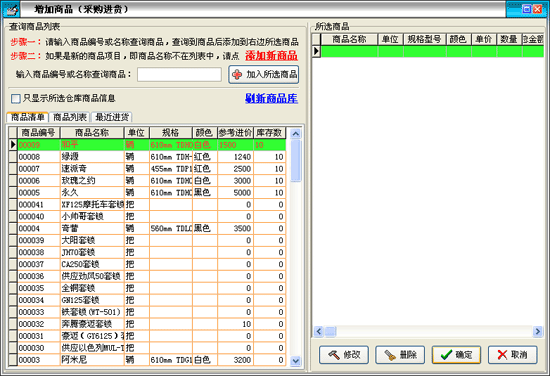Click the 添加新商品 link
The width and height of the screenshot is (550, 376).
click(x=271, y=56)
